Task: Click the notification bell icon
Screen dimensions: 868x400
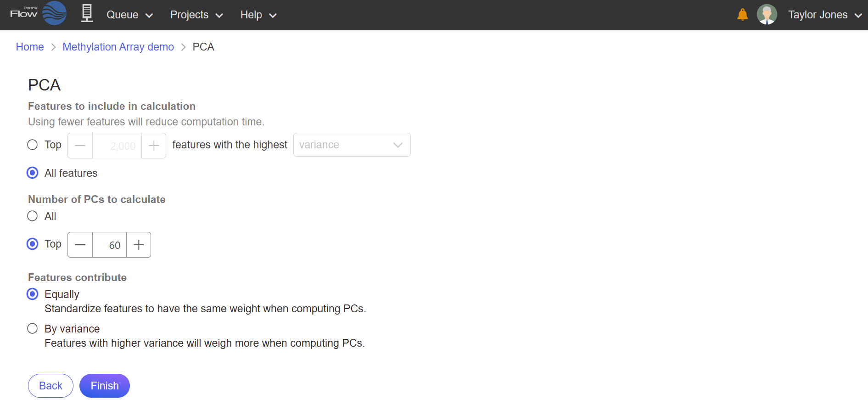Action: (x=742, y=15)
